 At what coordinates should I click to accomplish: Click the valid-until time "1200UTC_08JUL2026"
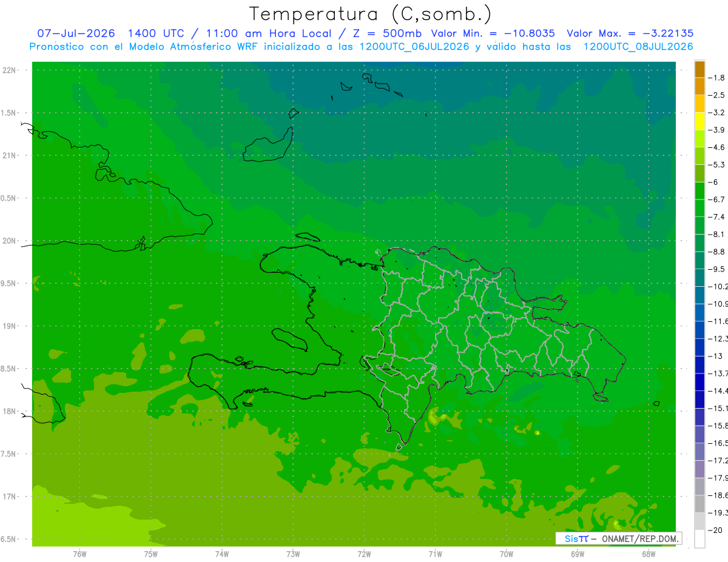(x=638, y=47)
